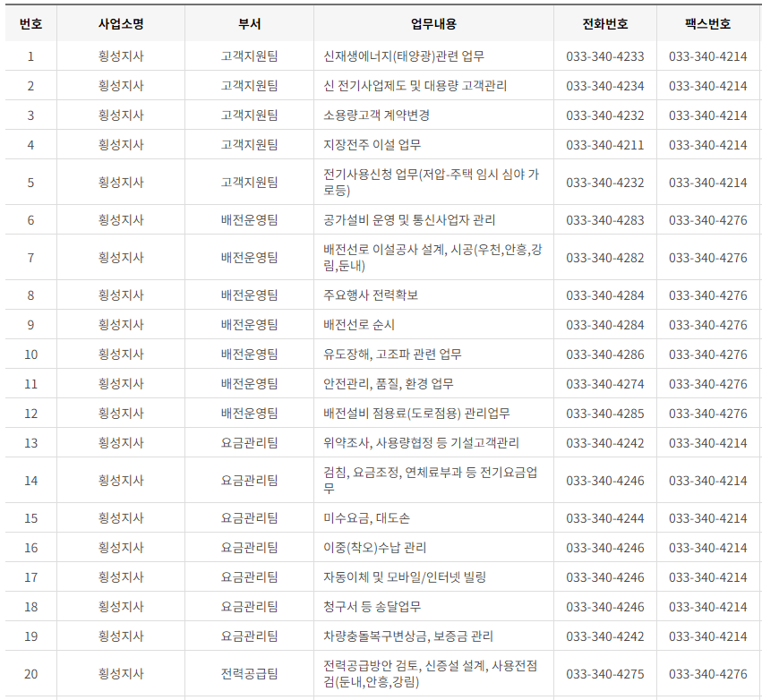
Task: Click the 번호 column header
Action: click(30, 24)
